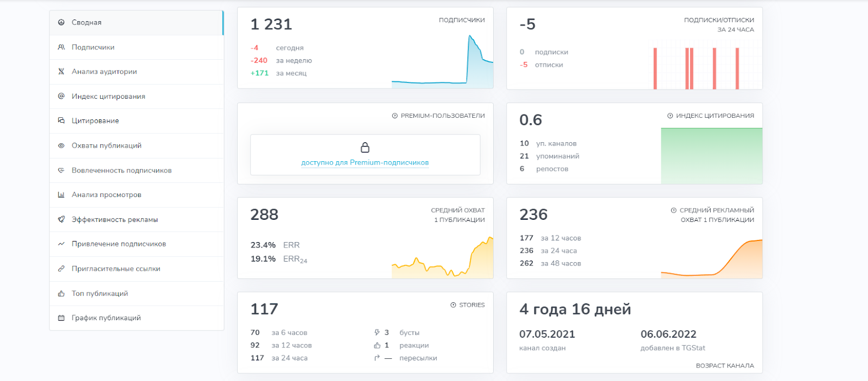Click the Подписчики people icon
This screenshot has width=868, height=381.
[x=61, y=47]
